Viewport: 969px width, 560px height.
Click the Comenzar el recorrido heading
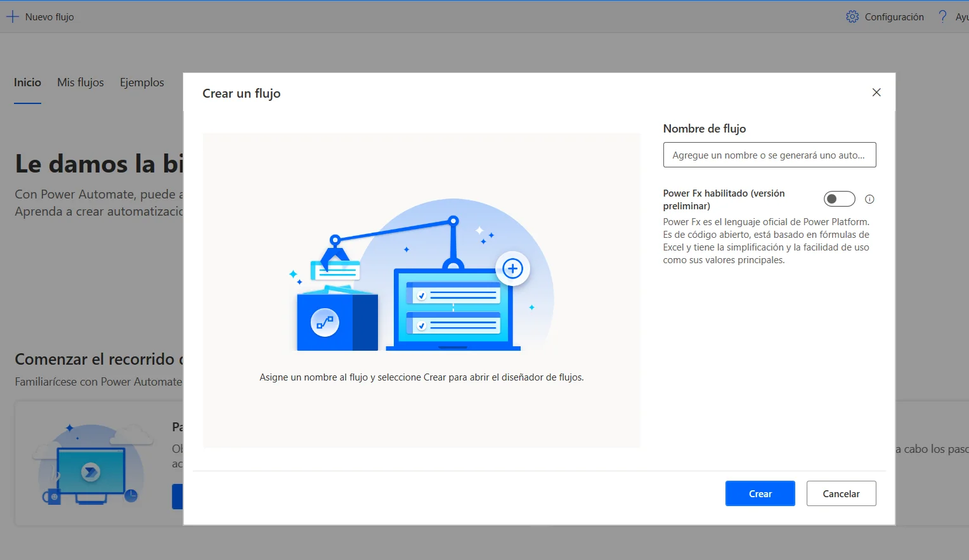(99, 359)
